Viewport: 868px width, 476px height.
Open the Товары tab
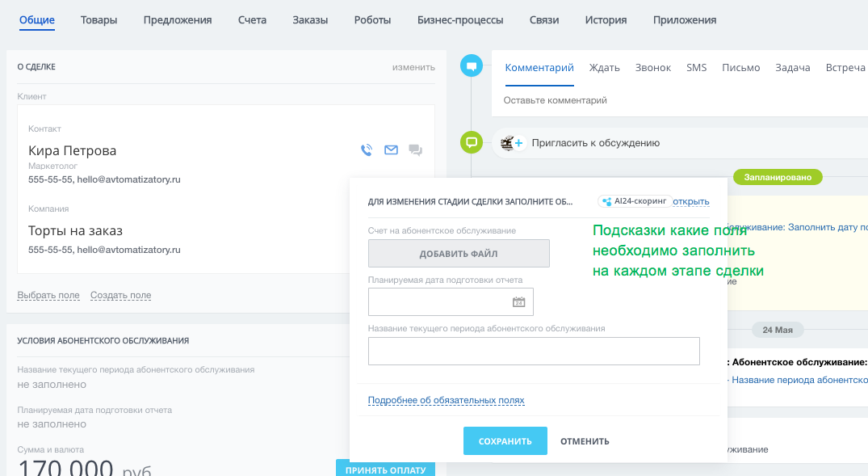(99, 20)
